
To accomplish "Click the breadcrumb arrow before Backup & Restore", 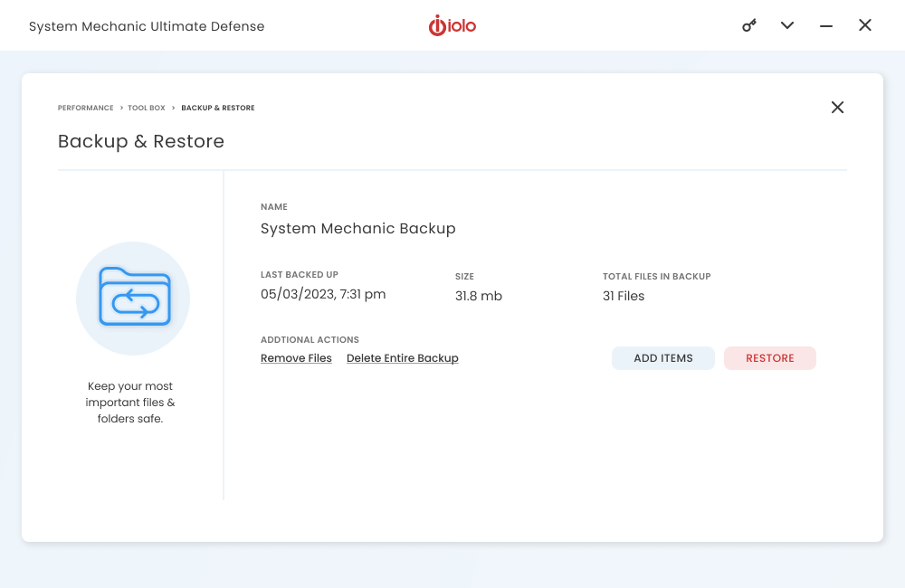I will pyautogui.click(x=171, y=108).
